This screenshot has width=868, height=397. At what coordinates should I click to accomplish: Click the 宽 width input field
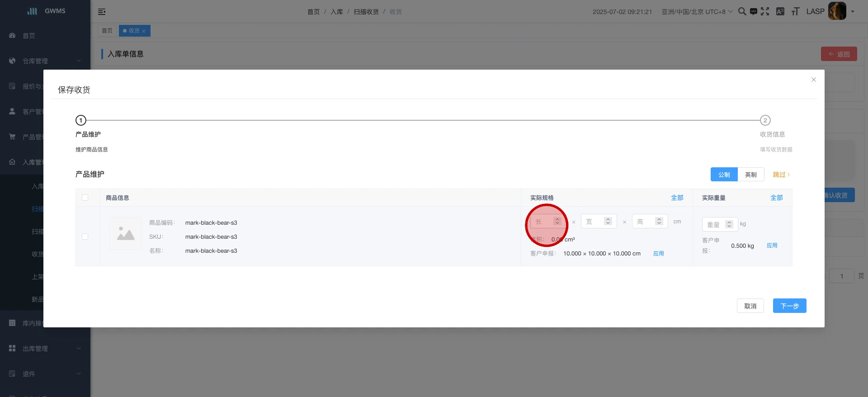(x=593, y=222)
